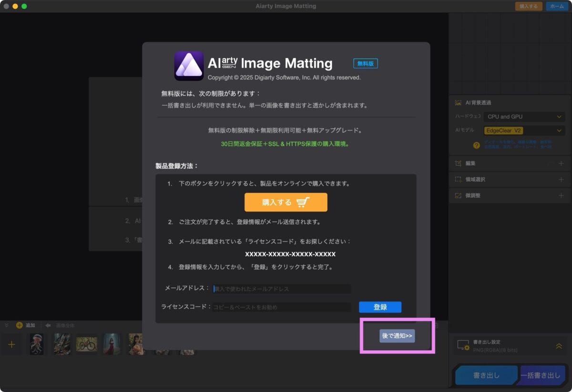
Task: Click the 一括書き出し batch export button
Action: point(542,375)
